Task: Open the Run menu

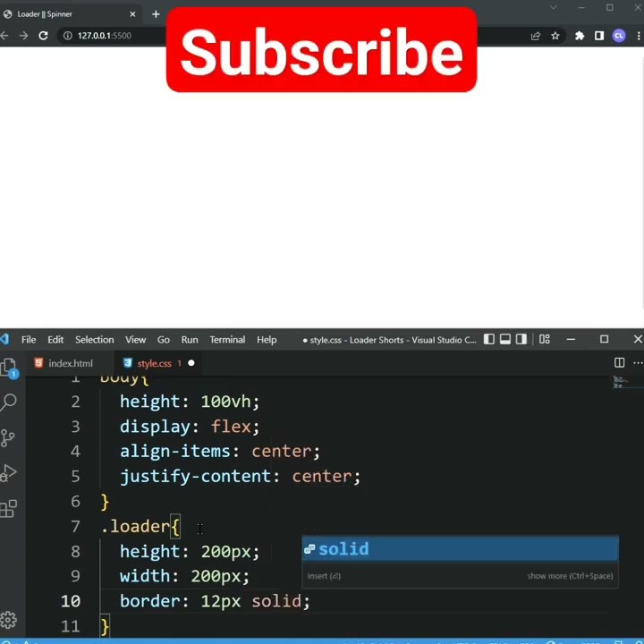Action: pos(190,340)
